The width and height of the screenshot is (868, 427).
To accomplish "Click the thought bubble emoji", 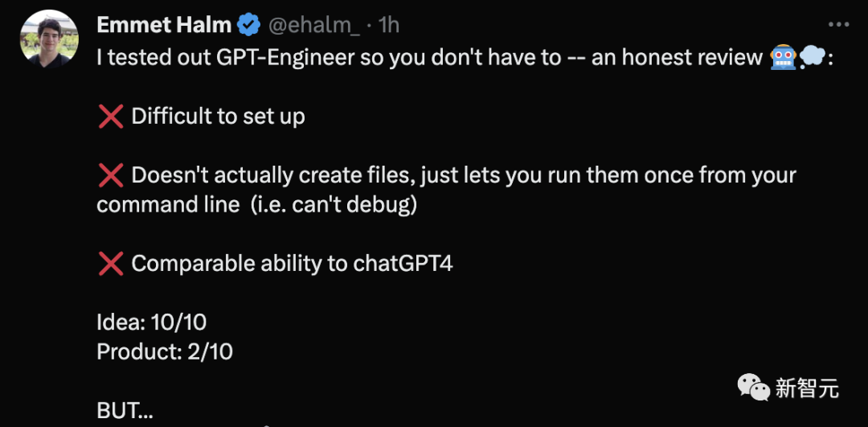I will point(812,57).
